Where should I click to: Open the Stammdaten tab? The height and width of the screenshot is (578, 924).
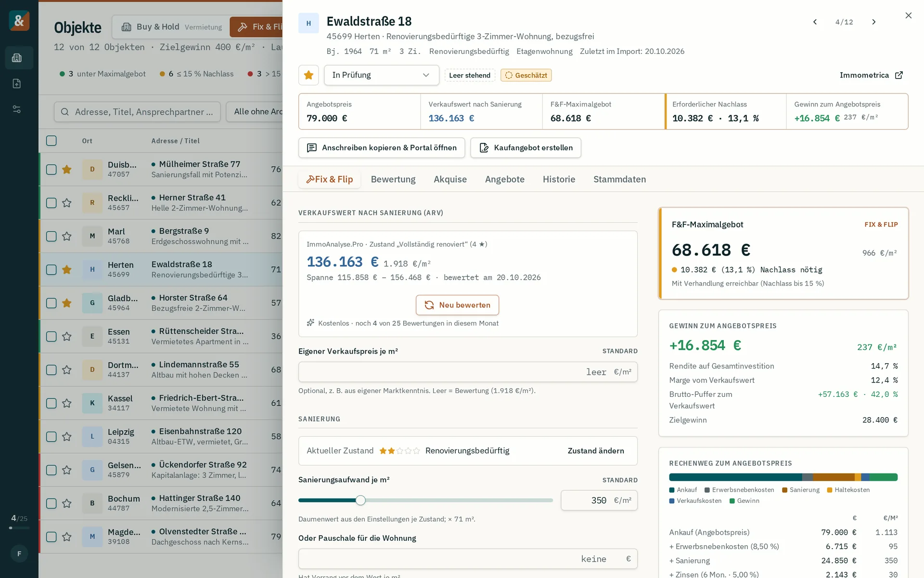619,179
